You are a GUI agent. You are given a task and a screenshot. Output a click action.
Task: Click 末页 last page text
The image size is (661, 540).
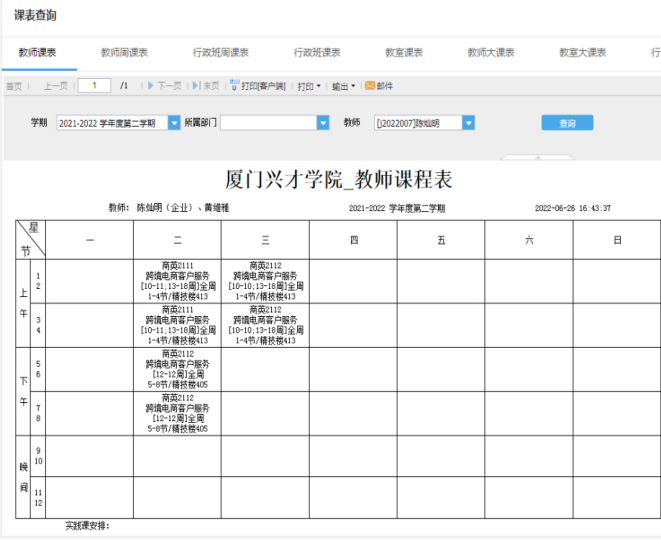coord(211,86)
